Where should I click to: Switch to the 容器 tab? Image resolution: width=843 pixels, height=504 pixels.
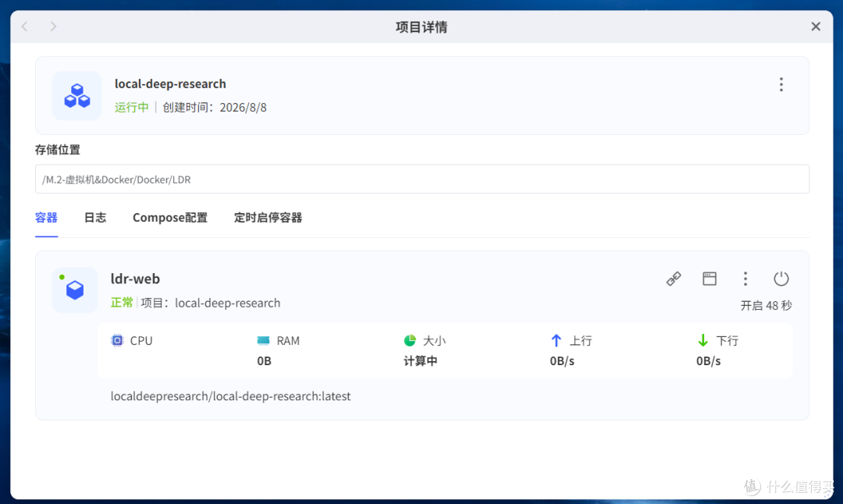[x=46, y=218]
